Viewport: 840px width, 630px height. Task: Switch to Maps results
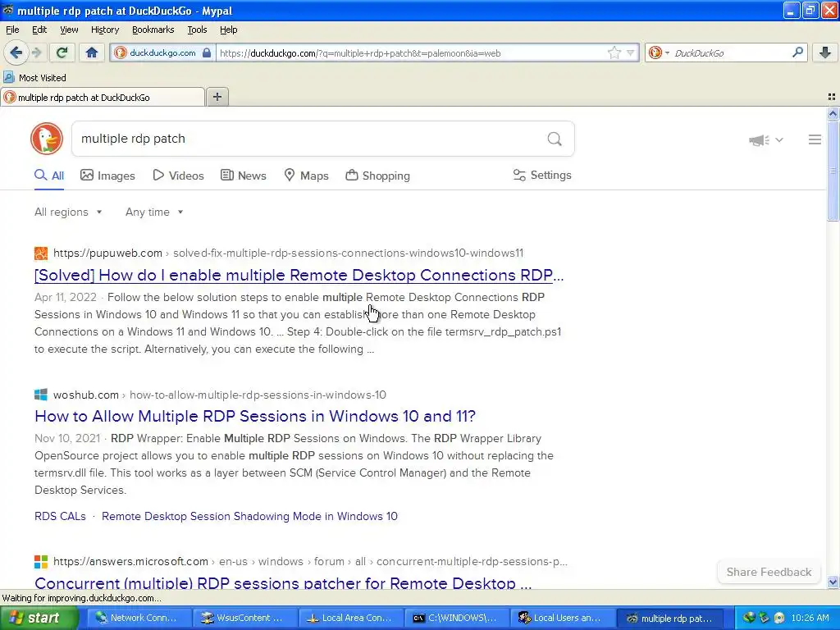pos(307,176)
